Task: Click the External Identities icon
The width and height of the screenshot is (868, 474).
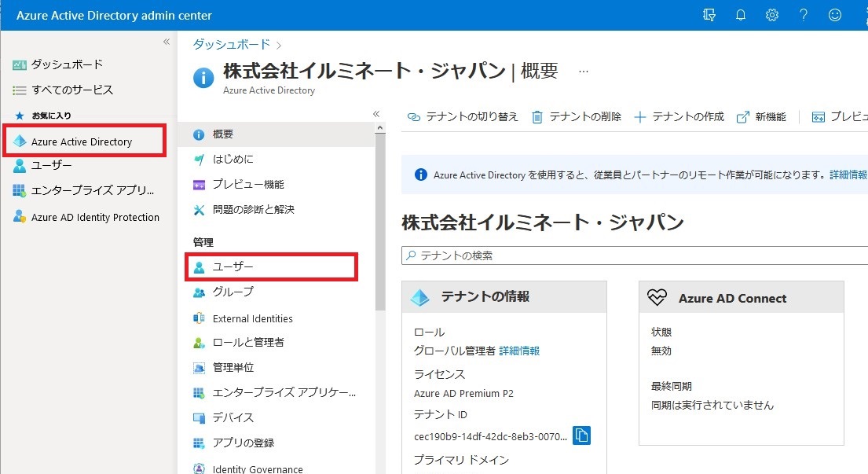Action: pyautogui.click(x=199, y=318)
